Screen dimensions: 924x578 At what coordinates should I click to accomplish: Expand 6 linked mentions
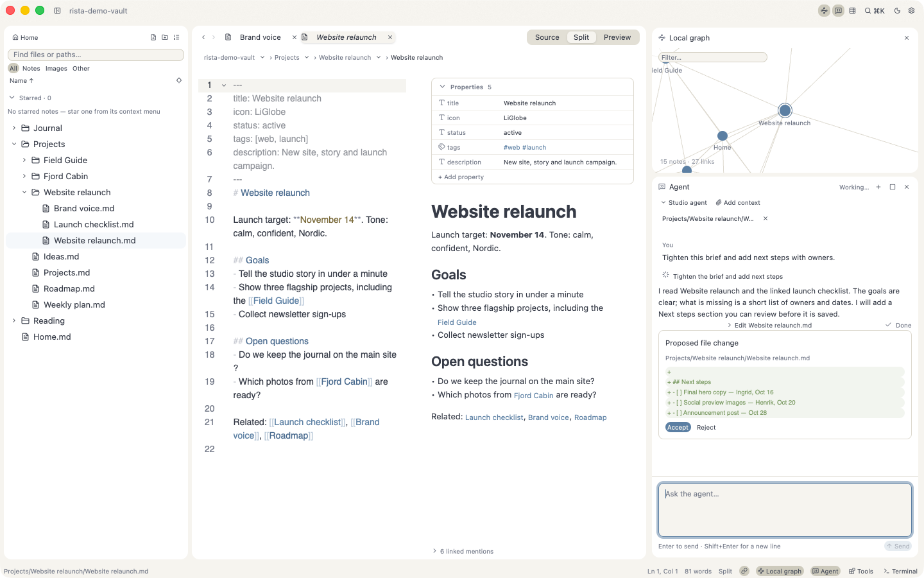pyautogui.click(x=463, y=551)
